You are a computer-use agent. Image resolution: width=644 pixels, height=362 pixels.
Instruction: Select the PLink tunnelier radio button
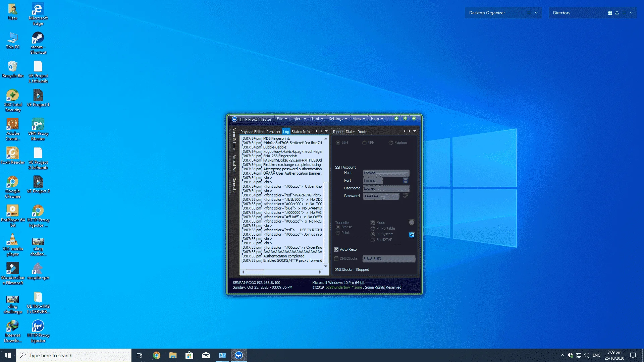(x=338, y=233)
